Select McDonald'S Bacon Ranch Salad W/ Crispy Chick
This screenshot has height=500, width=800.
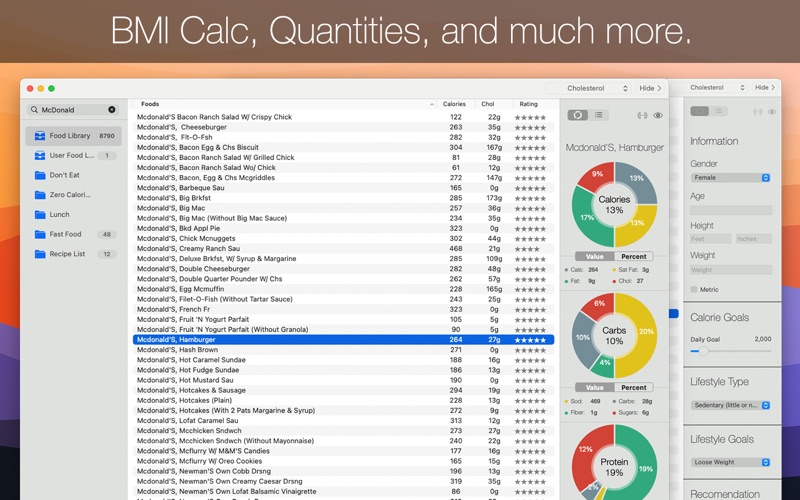tap(343, 117)
